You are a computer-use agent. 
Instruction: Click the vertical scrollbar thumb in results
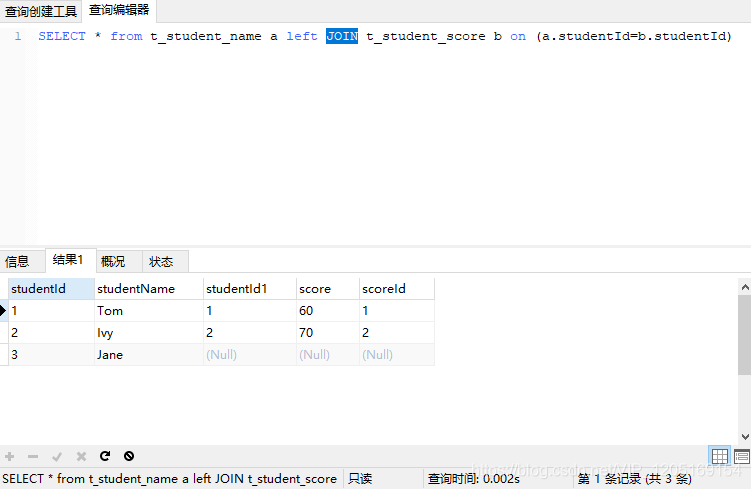[x=745, y=335]
